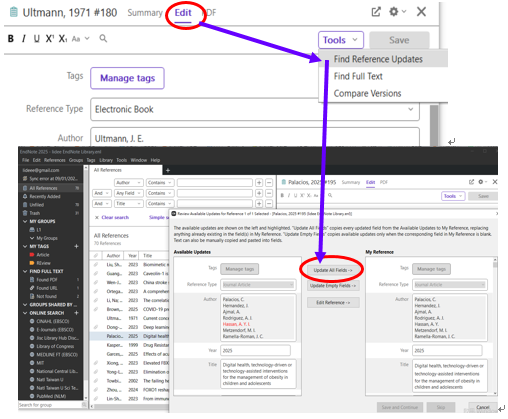Collapse the MY TAGS section
Screen dimensions: 508x419
25,246
